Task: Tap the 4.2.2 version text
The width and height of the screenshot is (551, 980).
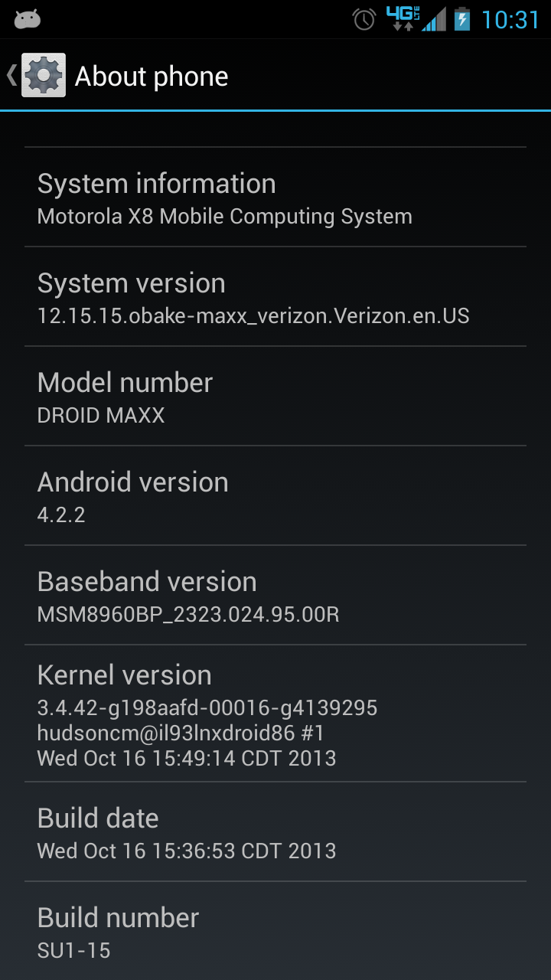Action: (x=61, y=514)
